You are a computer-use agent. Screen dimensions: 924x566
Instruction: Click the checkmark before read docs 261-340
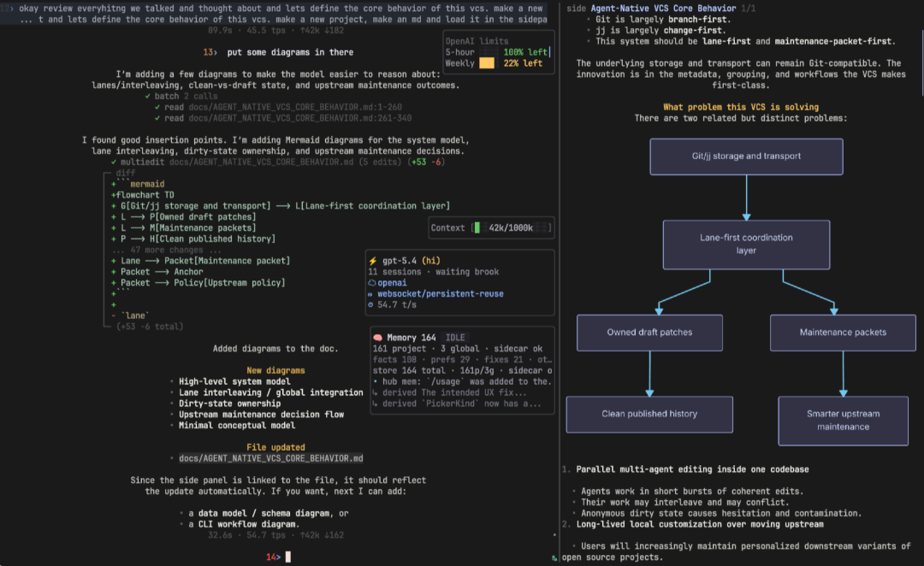pos(157,118)
